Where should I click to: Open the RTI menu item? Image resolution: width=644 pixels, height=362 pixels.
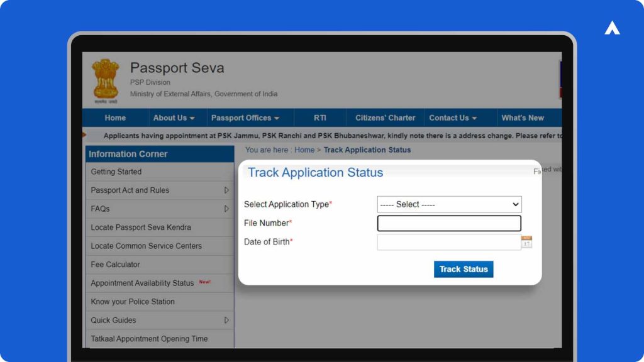click(321, 118)
